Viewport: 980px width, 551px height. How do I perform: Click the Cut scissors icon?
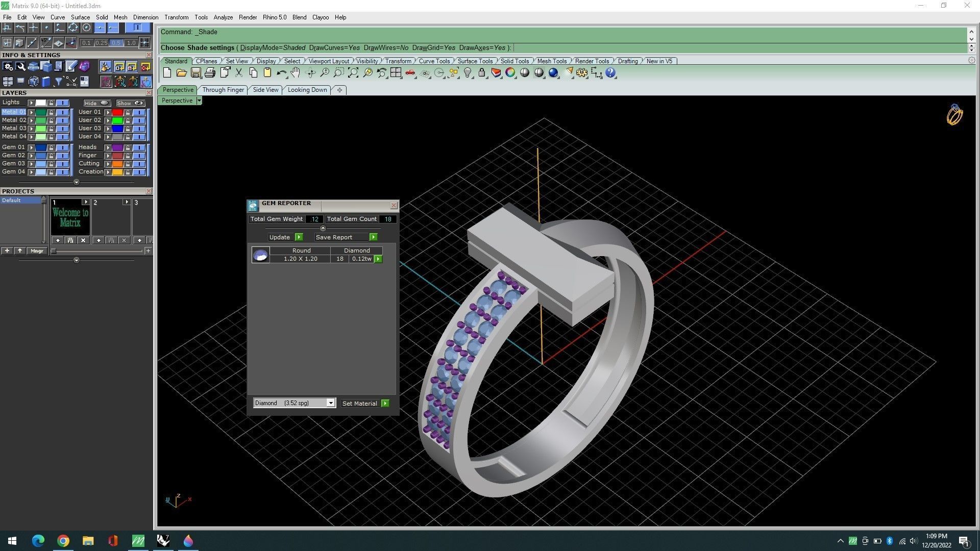pyautogui.click(x=238, y=73)
